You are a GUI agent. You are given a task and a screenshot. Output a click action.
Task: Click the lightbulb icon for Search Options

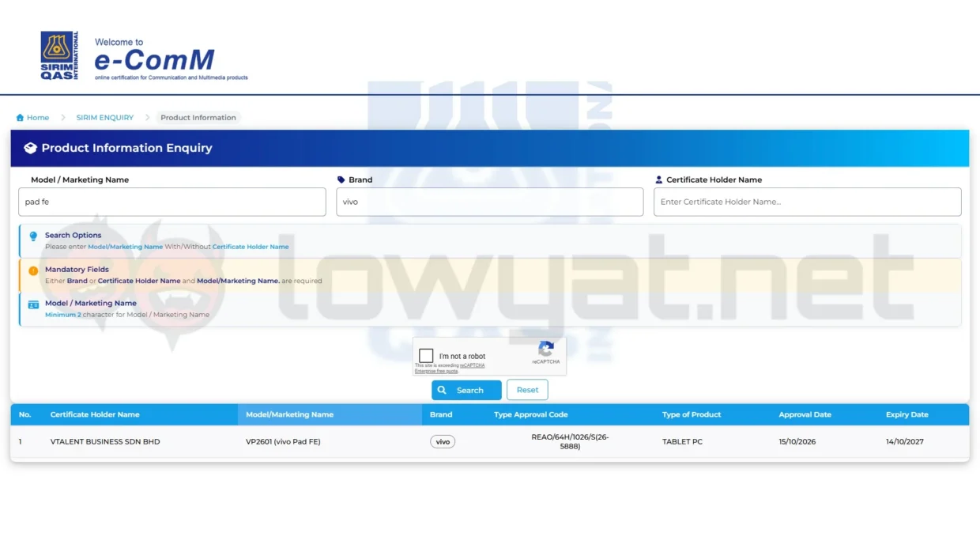(33, 236)
